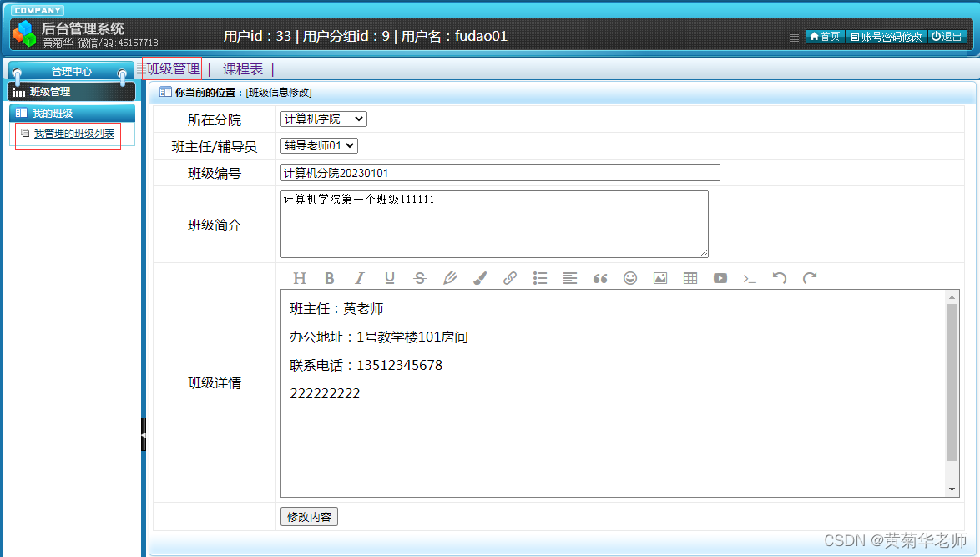Click inside the 班级简介 textarea
The width and height of the screenshot is (980, 557).
point(494,224)
